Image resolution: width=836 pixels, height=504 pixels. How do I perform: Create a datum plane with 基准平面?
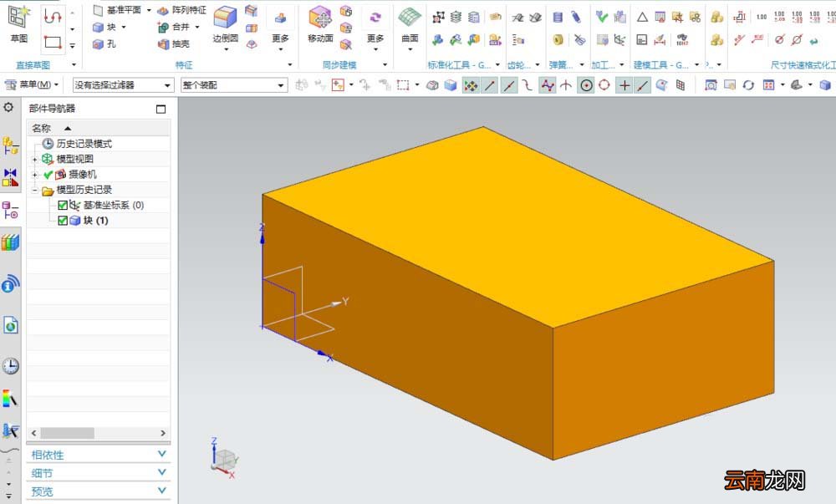coord(117,10)
